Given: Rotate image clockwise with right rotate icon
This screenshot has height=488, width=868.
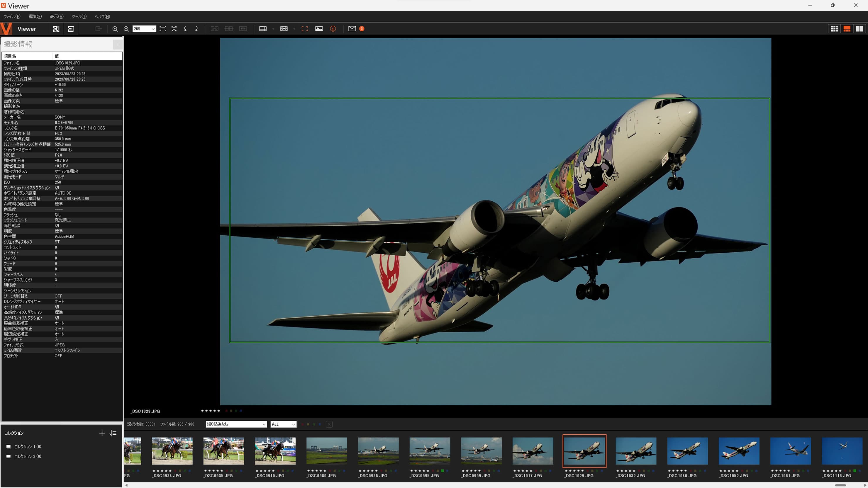Looking at the screenshot, I should 196,29.
